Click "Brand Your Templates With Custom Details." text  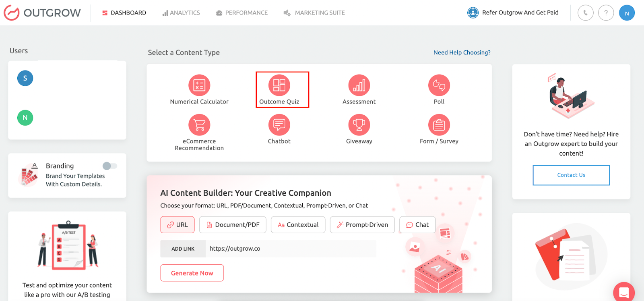75,180
